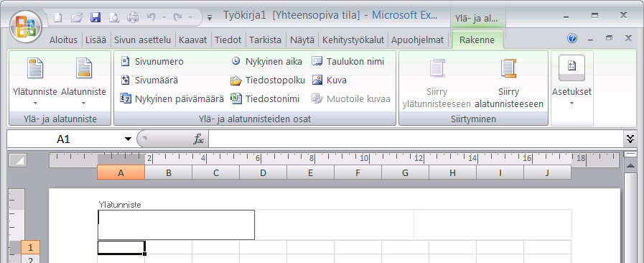This screenshot has width=644, height=263.
Task: Open Excel help with question mark icon
Action: tap(572, 38)
